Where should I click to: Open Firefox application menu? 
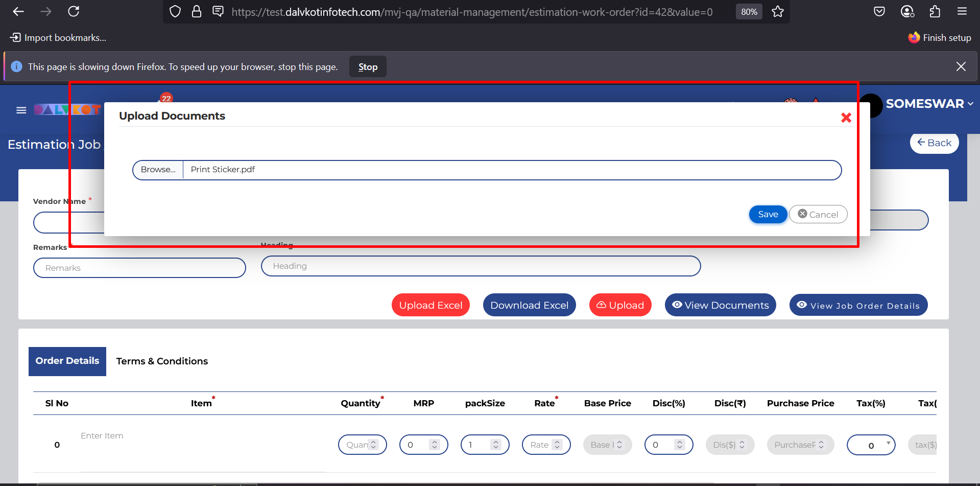(x=962, y=12)
